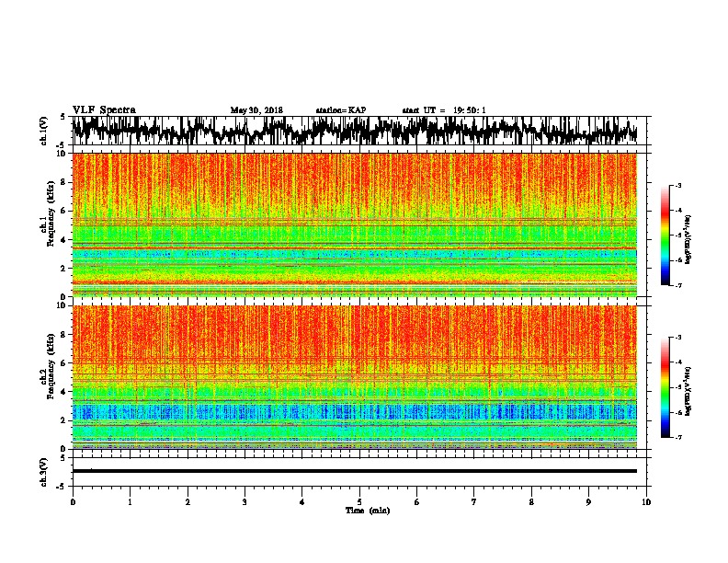Click the time axis tick label '0'
Image resolution: width=728 pixels, height=563 pixels.
tap(73, 502)
